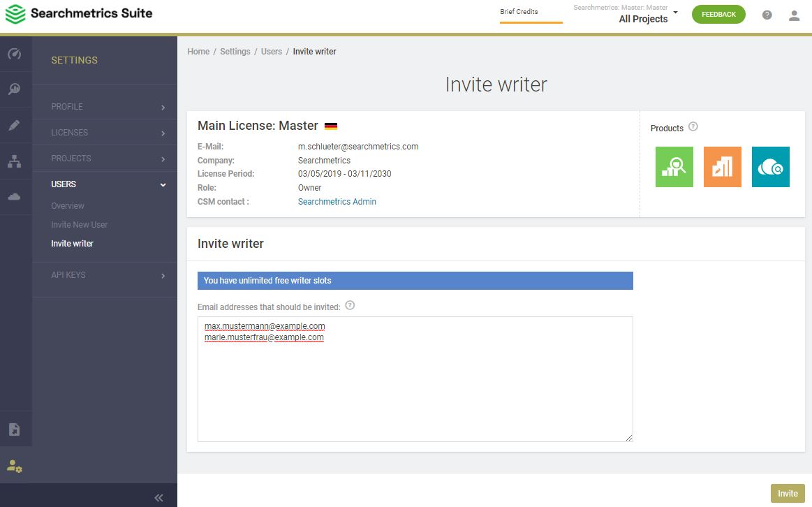Select the orange Content product tile
This screenshot has height=507, width=812.
click(x=723, y=167)
